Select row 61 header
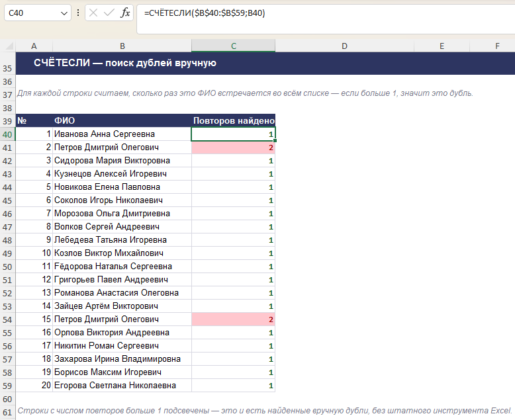The width and height of the screenshot is (515, 420). pos(7,412)
